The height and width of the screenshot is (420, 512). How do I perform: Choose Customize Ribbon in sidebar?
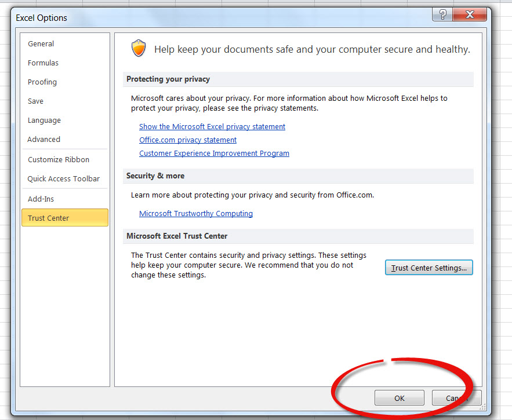click(x=59, y=160)
